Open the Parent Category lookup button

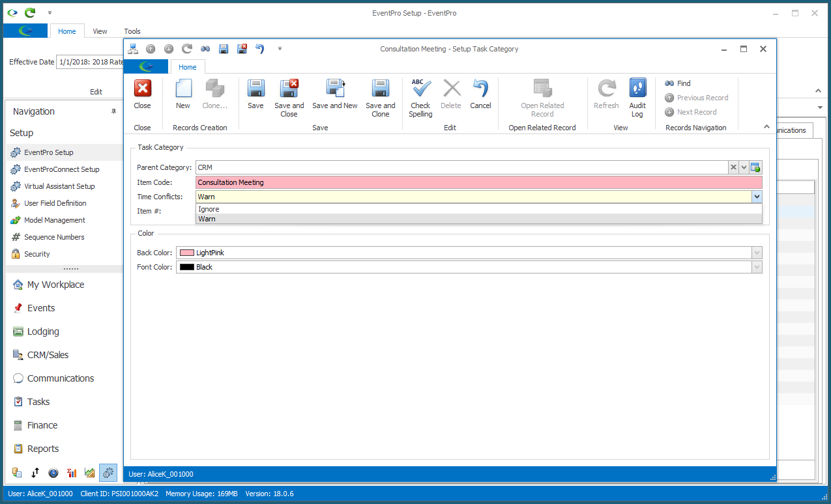click(x=756, y=167)
